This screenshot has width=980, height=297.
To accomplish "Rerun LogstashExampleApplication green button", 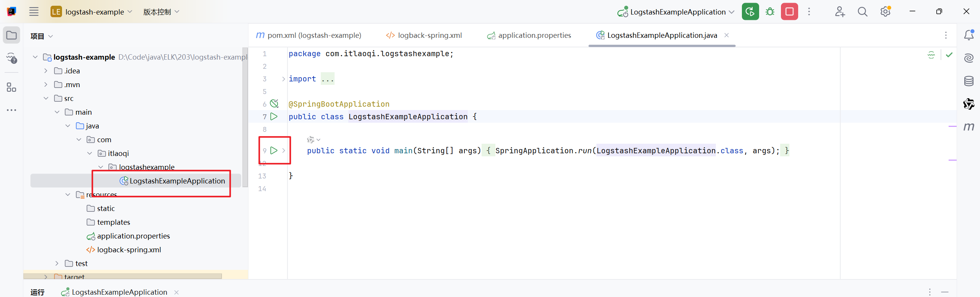I will click(750, 11).
